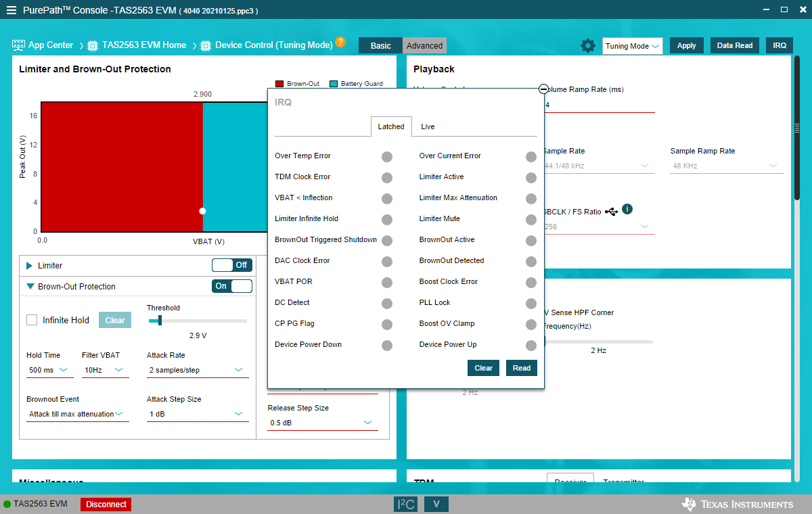Click the USB icon beside SBCLK / FS Ratio
812x514 pixels.
point(612,212)
